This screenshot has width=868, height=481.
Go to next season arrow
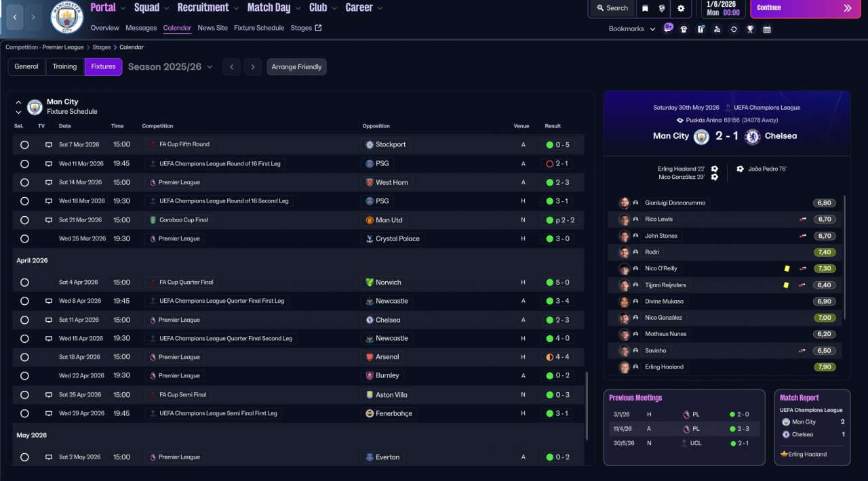coord(253,66)
